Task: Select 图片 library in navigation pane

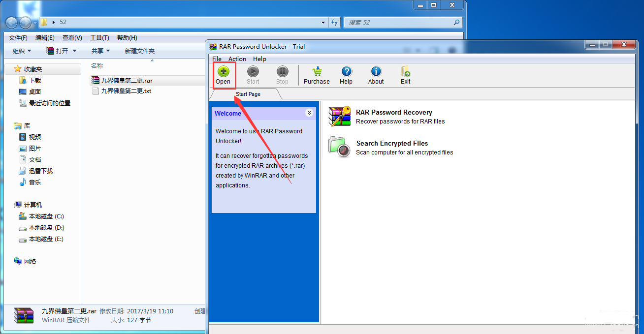Action: coord(30,149)
